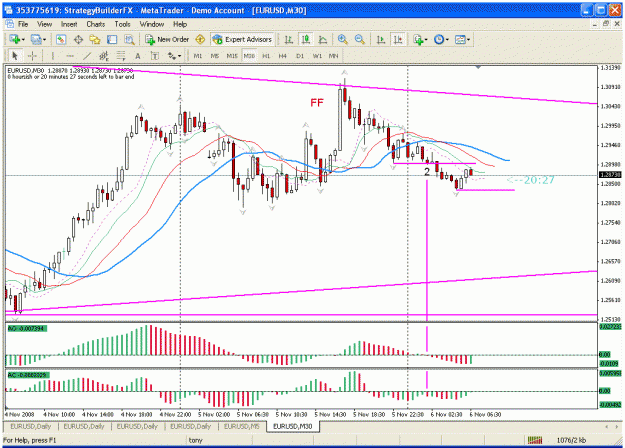Viewport: 625px width, 448px height.
Task: Switch to the EURUSD,M5 chart tab
Action: (242, 426)
